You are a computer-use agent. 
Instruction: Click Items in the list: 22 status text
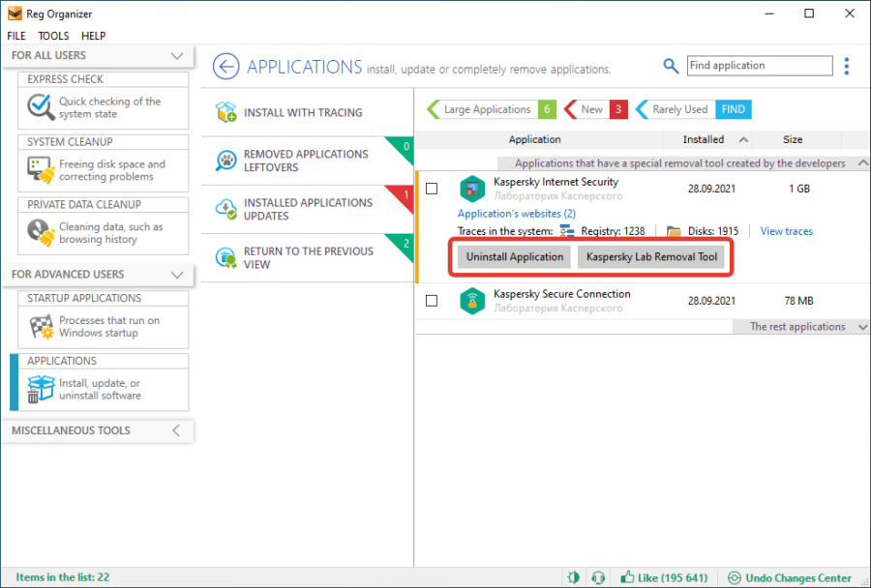coord(62,577)
